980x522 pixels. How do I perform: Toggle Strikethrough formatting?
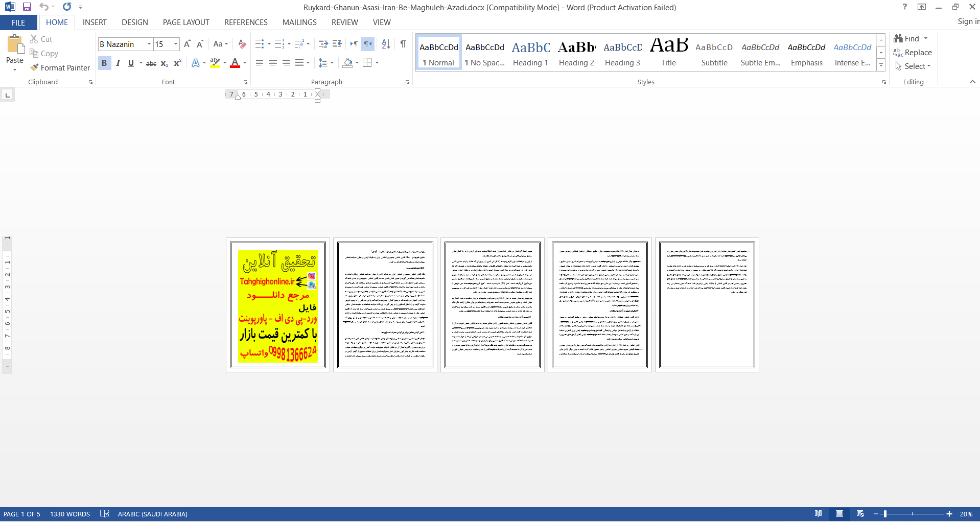pyautogui.click(x=151, y=63)
